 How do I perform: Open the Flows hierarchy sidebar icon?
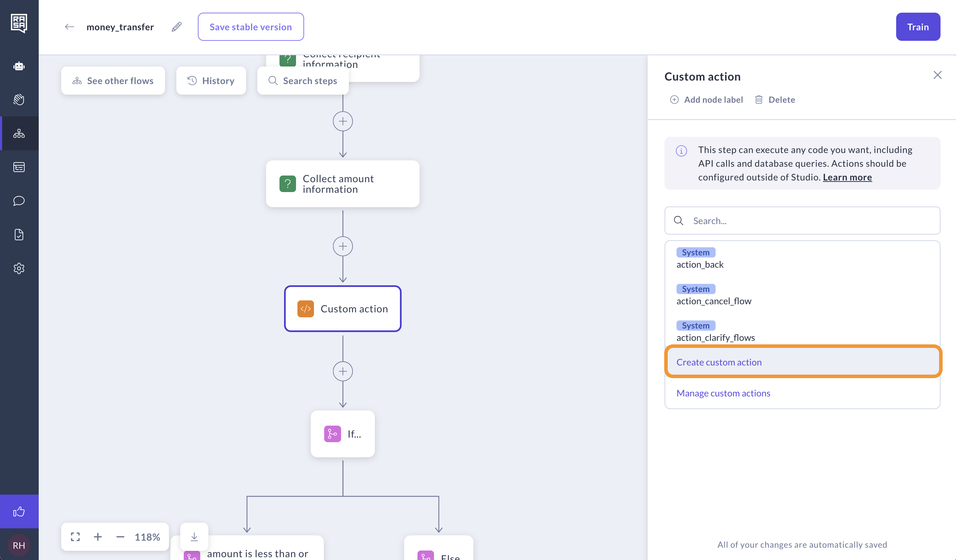pyautogui.click(x=19, y=133)
